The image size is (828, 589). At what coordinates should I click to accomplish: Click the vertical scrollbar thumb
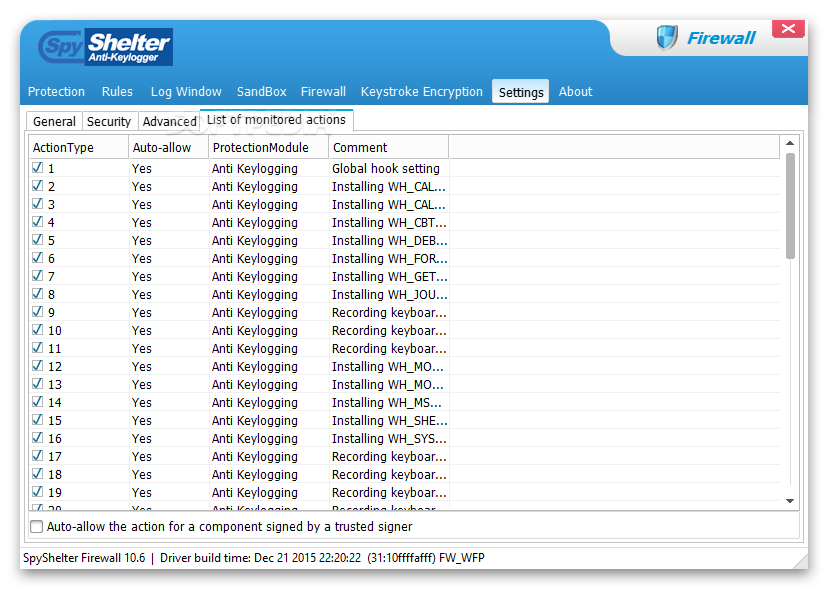click(x=790, y=206)
